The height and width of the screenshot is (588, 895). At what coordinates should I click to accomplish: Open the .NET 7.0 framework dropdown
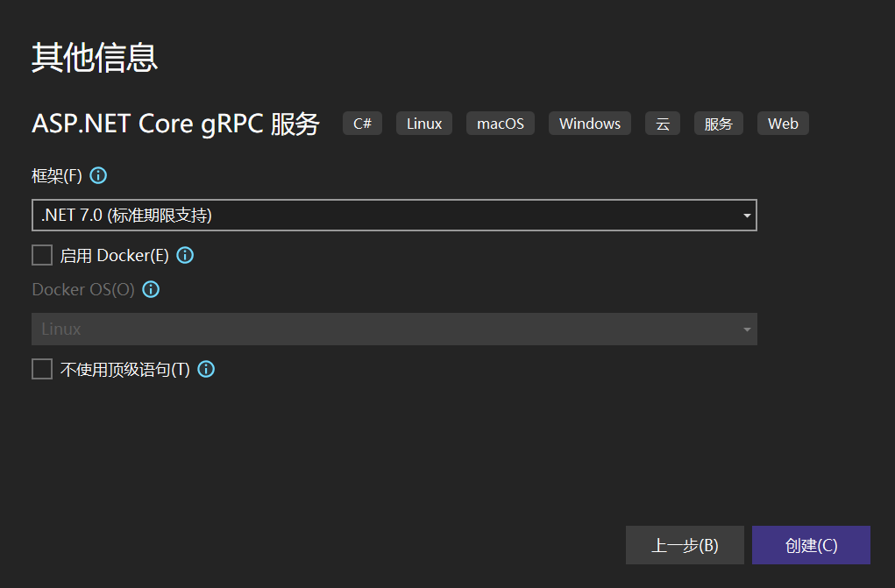click(x=394, y=216)
